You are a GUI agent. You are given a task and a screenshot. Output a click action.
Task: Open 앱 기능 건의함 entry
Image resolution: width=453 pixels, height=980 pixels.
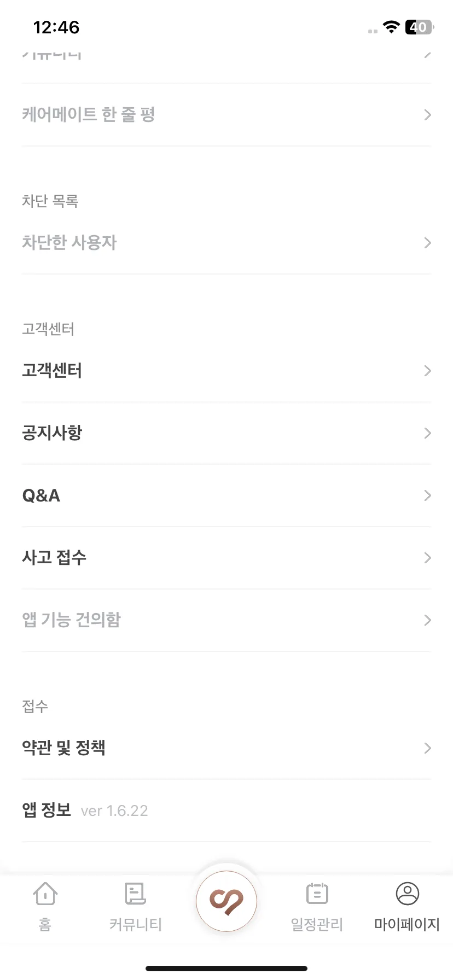pos(226,620)
